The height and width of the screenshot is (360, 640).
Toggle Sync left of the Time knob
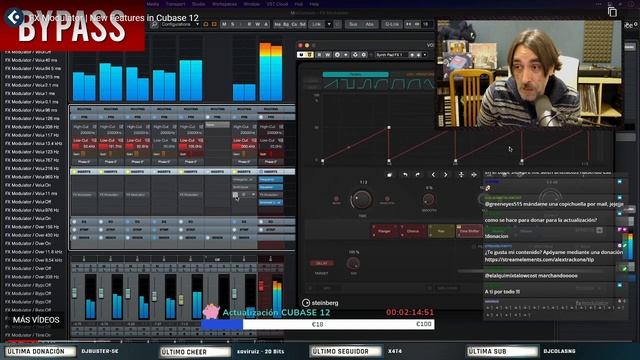click(336, 199)
